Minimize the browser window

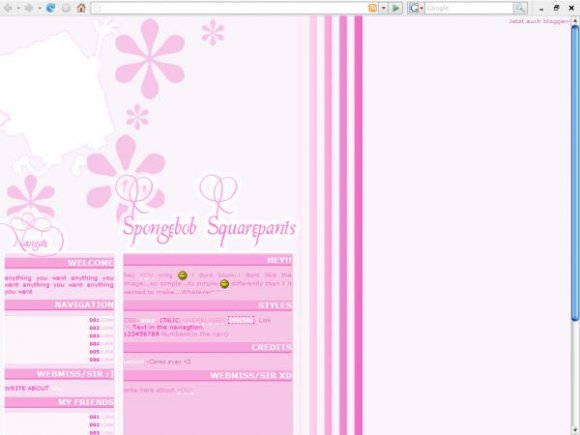542,9
